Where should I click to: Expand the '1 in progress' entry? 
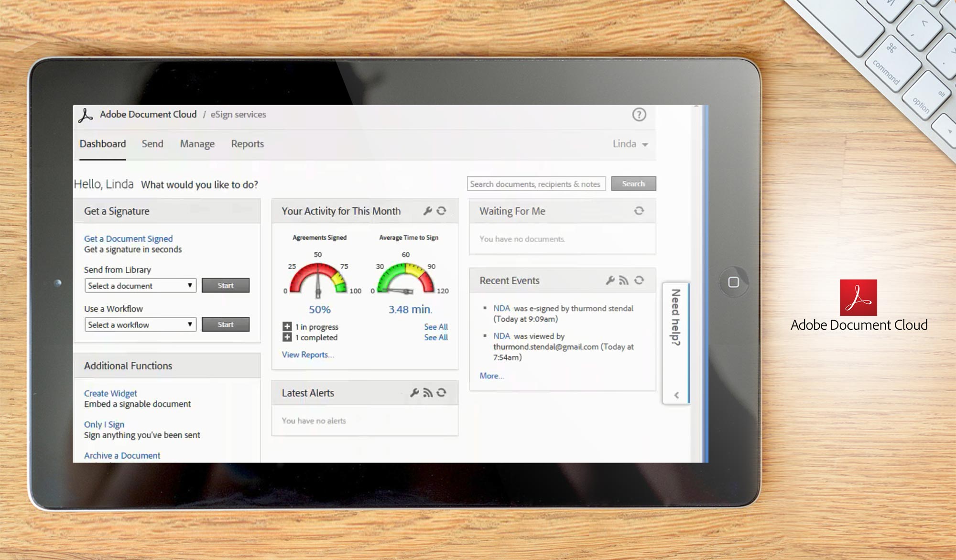coord(286,327)
